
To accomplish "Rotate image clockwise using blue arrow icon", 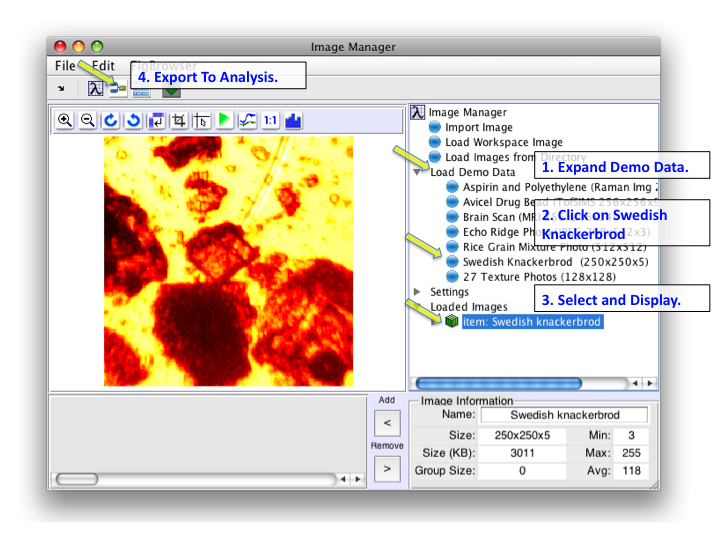I will pos(110,120).
